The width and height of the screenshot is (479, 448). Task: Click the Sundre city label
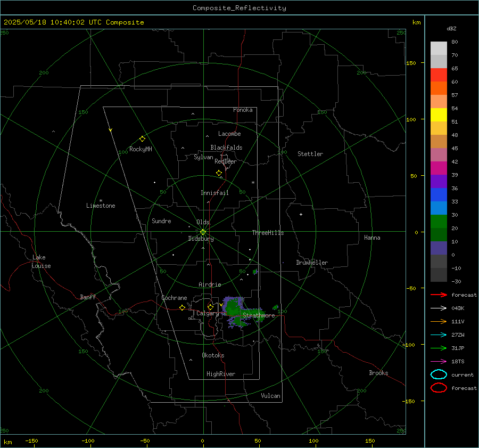click(161, 221)
